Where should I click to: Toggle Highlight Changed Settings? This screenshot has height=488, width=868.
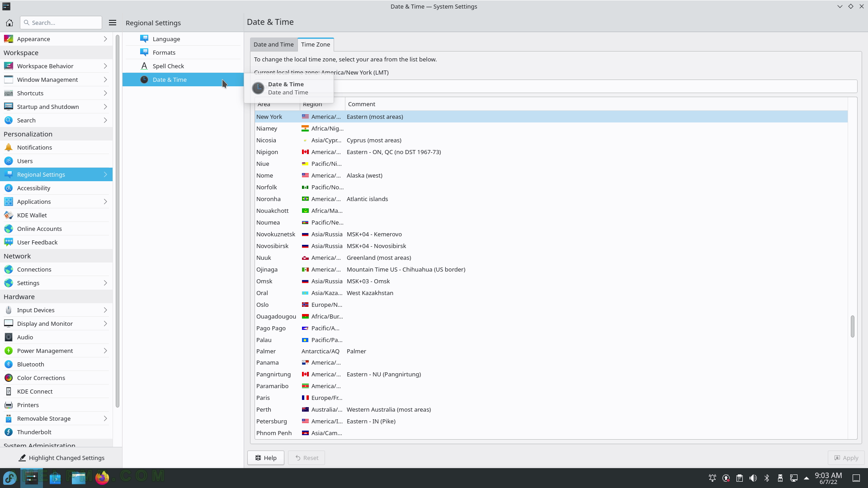61,458
